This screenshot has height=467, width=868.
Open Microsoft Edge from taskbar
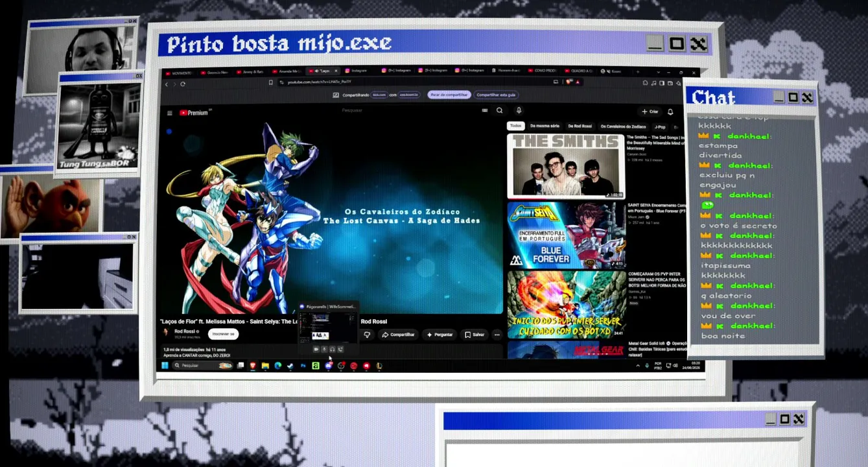tap(277, 366)
